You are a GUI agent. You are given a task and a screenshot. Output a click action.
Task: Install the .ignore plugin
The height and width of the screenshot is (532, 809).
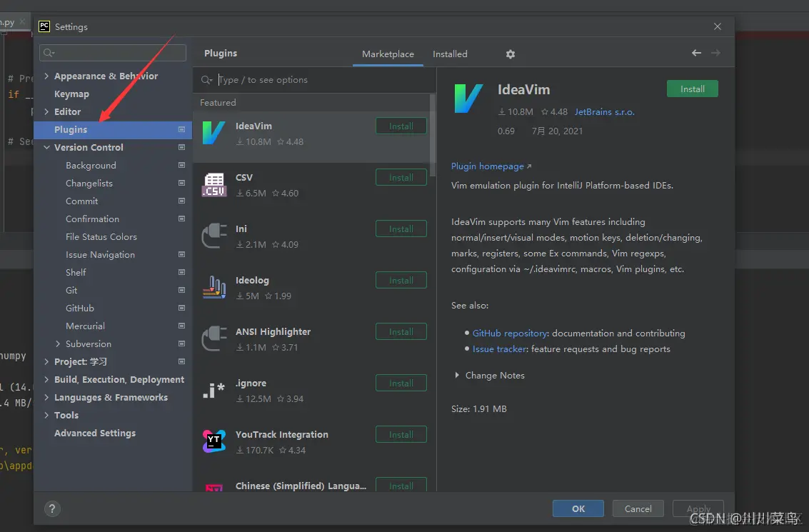coord(401,383)
